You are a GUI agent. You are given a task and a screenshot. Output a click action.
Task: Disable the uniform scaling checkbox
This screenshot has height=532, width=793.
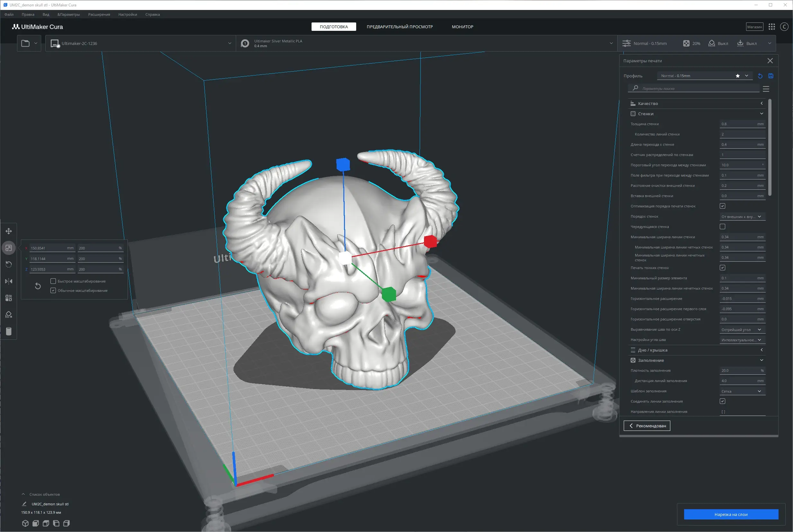[53, 291]
